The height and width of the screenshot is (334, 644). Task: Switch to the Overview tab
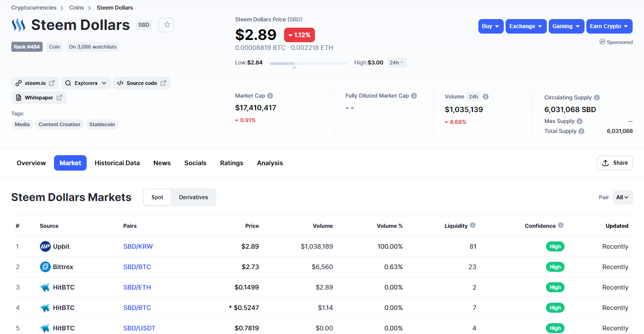tap(31, 163)
